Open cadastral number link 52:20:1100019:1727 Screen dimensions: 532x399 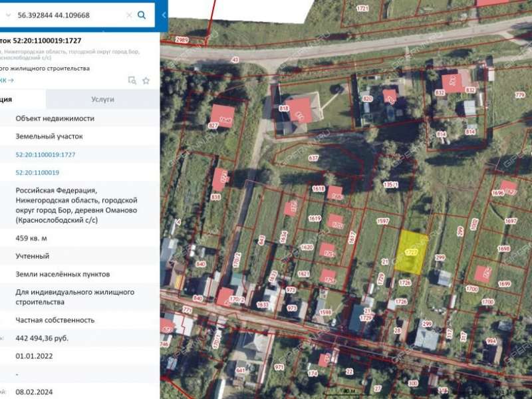[x=45, y=154]
